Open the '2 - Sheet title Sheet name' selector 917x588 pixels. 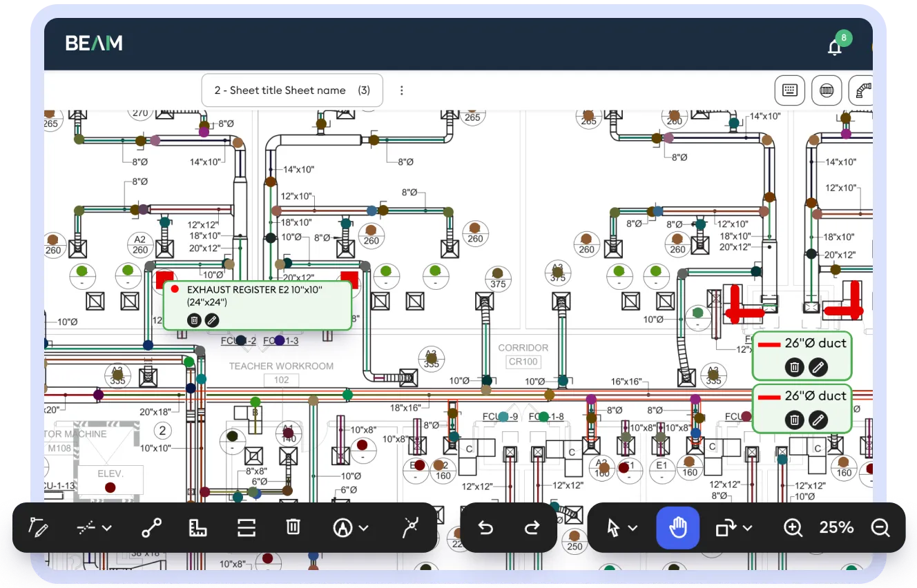click(292, 90)
